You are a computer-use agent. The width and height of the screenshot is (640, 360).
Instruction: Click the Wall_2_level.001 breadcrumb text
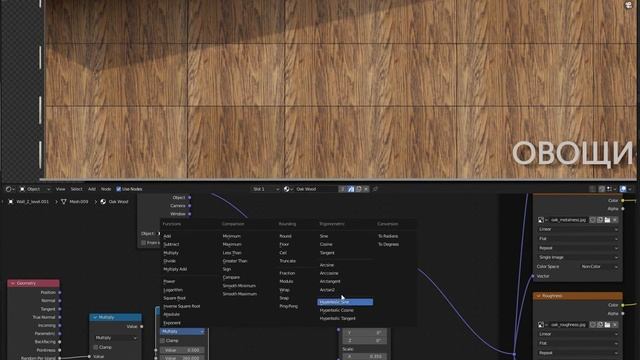click(x=32, y=202)
